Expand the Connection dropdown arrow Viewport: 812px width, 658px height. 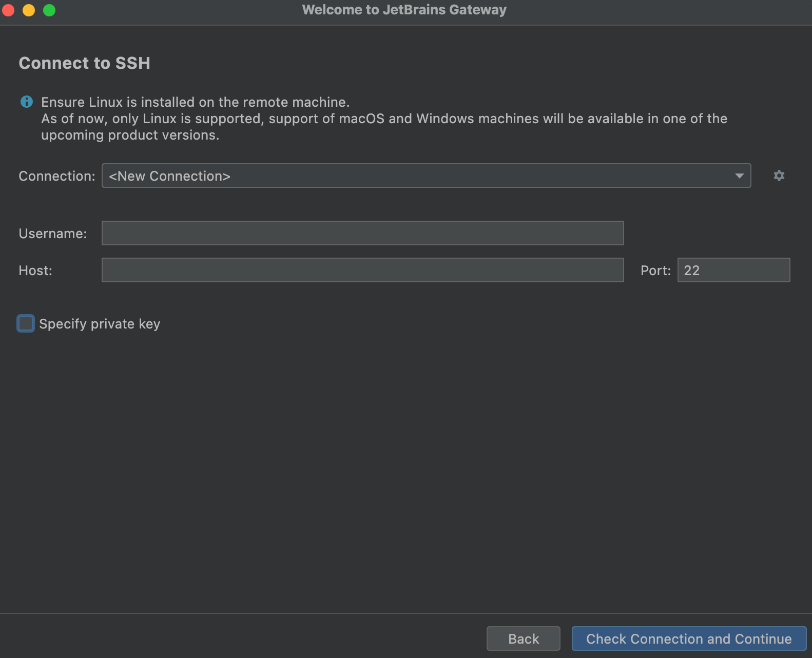(x=739, y=176)
